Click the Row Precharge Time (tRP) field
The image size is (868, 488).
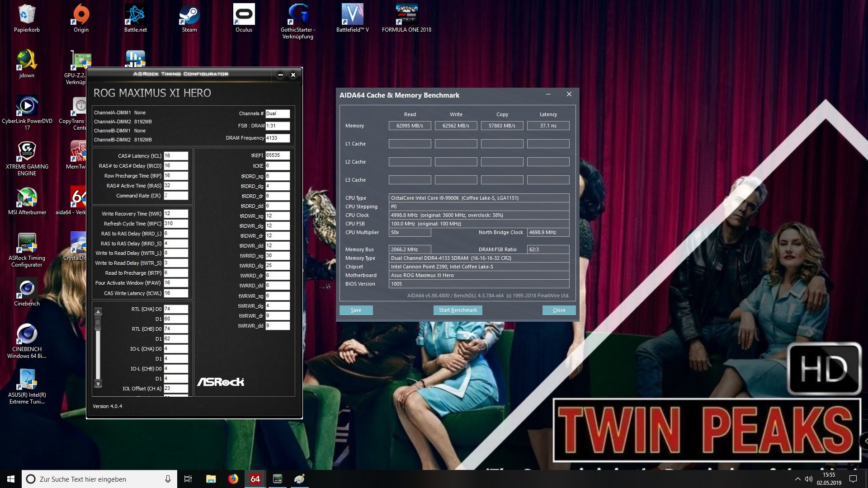click(175, 176)
